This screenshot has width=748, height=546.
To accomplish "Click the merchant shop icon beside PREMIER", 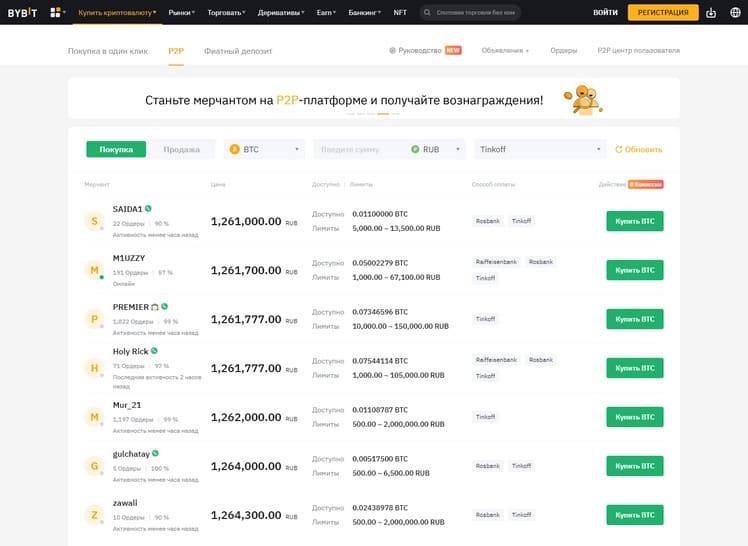I will click(x=155, y=307).
